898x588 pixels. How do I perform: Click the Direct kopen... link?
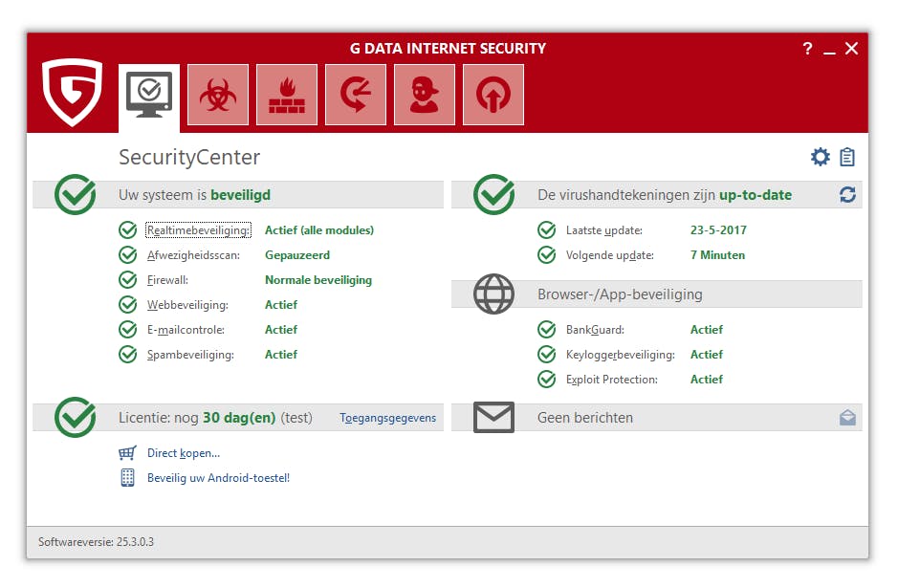(x=184, y=453)
